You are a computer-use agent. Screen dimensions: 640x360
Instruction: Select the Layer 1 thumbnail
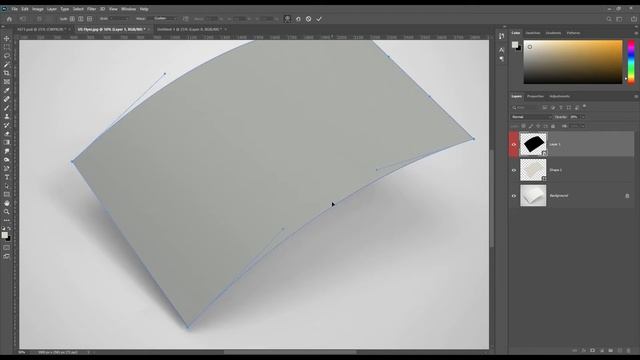point(533,144)
